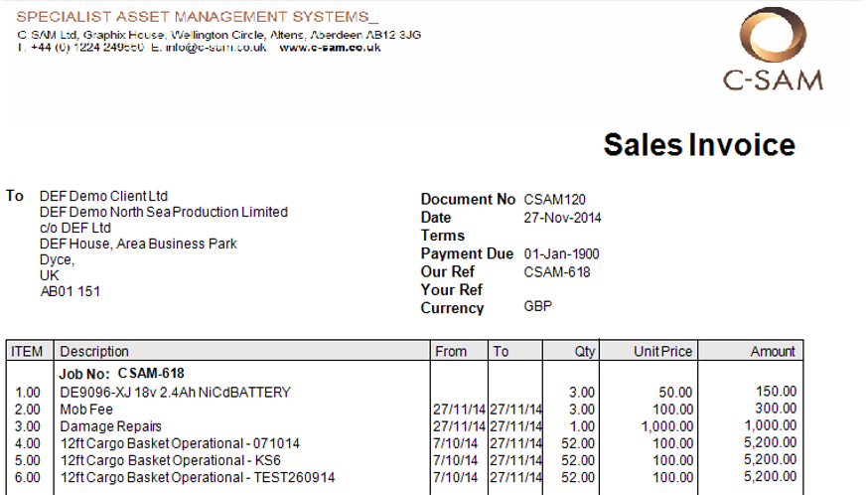Select the Unit Price column header
Image resolution: width=868 pixels, height=495 pixels.
tap(662, 351)
